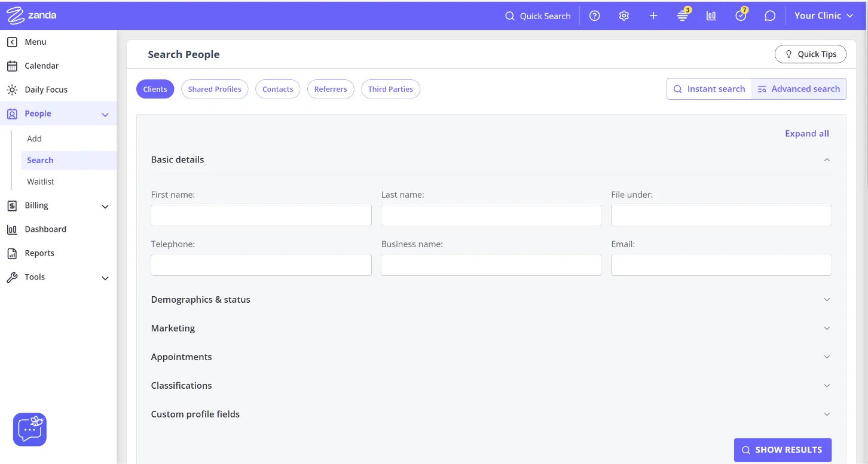Click the Quick Tips button
Screen dimensions: 868x464
811,54
